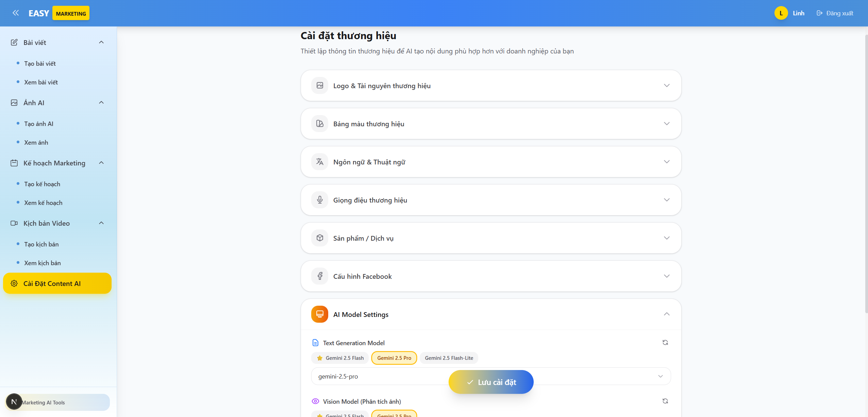Click the collapse sidebar double-arrow icon
Viewport: 868px width, 417px height.
tap(15, 13)
